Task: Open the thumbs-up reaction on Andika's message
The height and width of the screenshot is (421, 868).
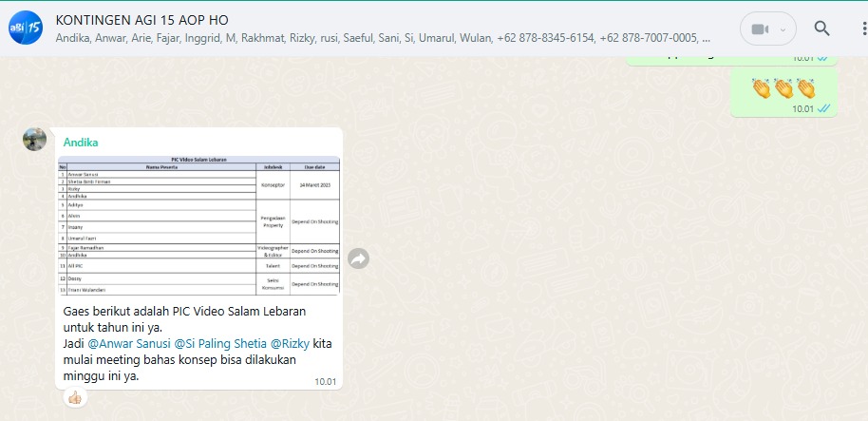Action: tap(75, 397)
